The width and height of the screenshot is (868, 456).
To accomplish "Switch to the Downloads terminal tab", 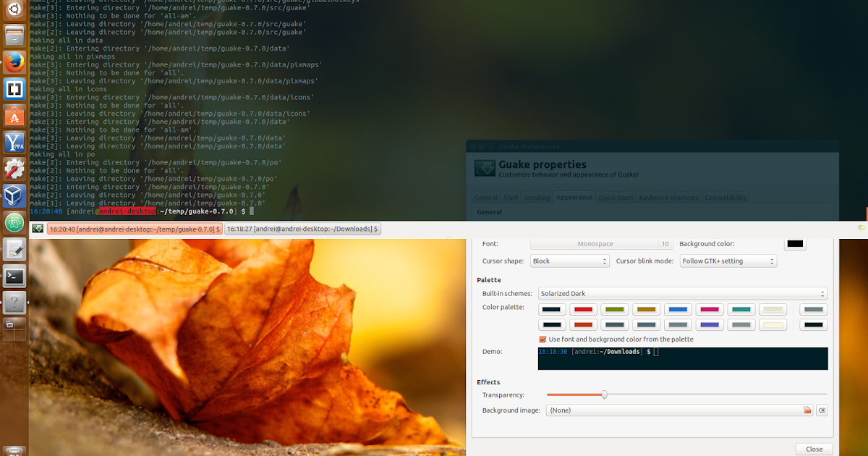I will tap(302, 228).
